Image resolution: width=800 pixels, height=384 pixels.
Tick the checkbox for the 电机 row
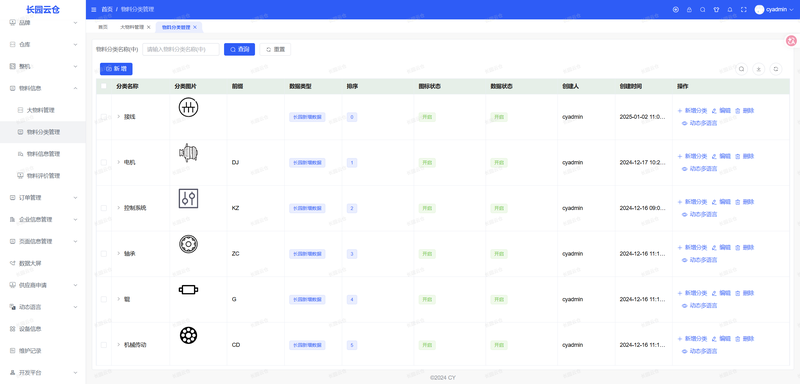pyautogui.click(x=104, y=162)
